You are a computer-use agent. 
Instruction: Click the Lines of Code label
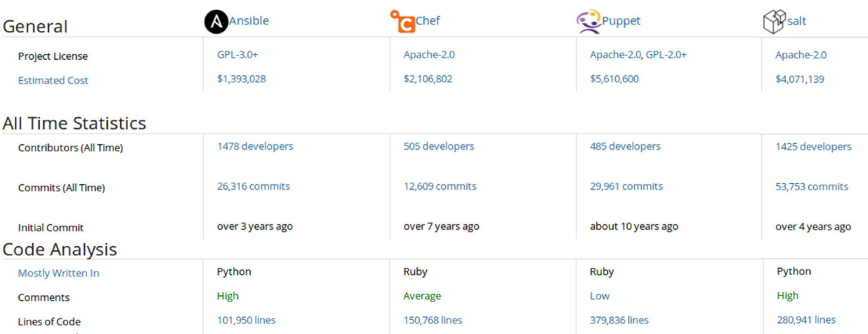49,322
